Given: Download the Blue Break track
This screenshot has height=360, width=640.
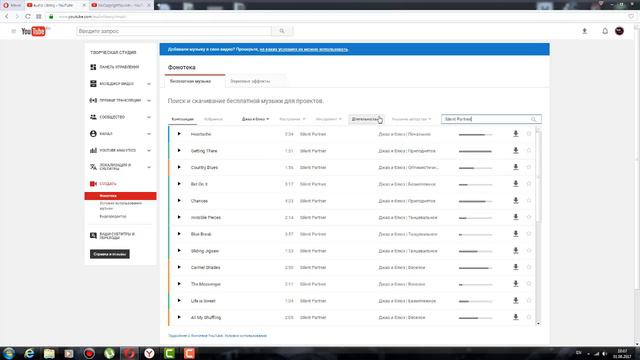Looking at the screenshot, I should click(x=516, y=234).
